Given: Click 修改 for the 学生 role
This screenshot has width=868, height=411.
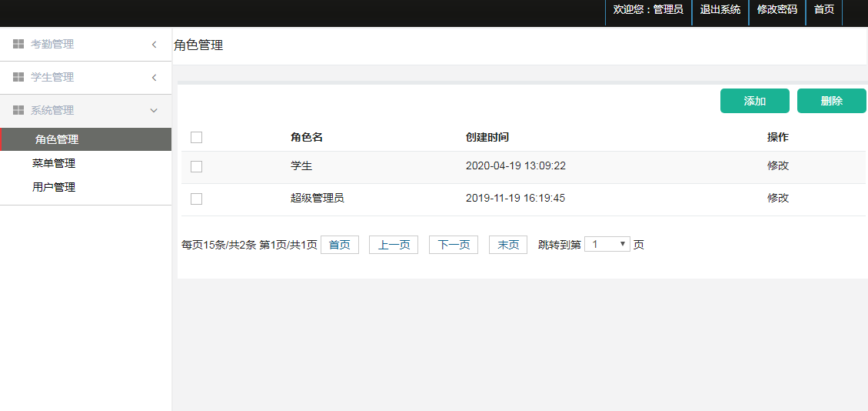Looking at the screenshot, I should tap(777, 165).
